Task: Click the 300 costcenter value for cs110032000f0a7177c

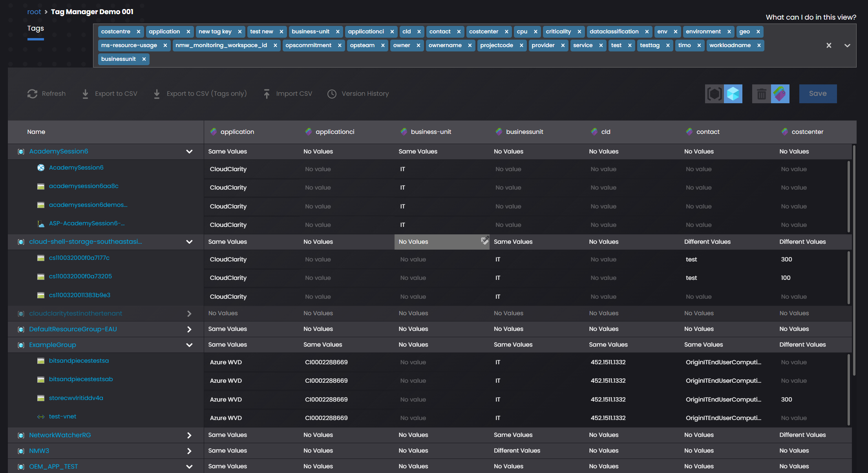Action: 786,259
